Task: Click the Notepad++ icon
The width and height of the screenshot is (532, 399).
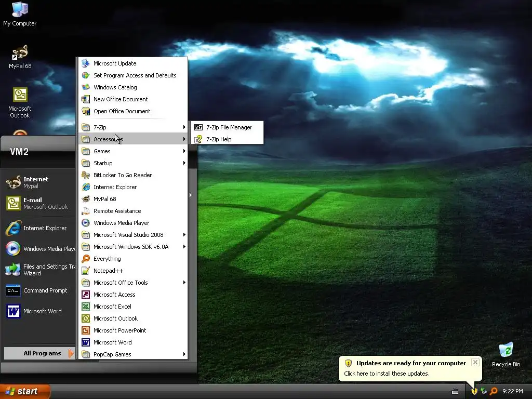Action: click(x=86, y=270)
